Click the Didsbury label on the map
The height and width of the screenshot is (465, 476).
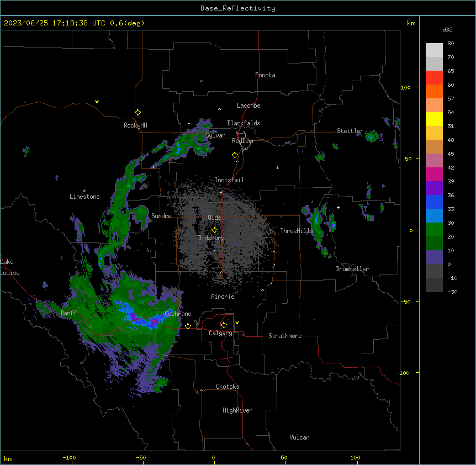tap(211, 238)
